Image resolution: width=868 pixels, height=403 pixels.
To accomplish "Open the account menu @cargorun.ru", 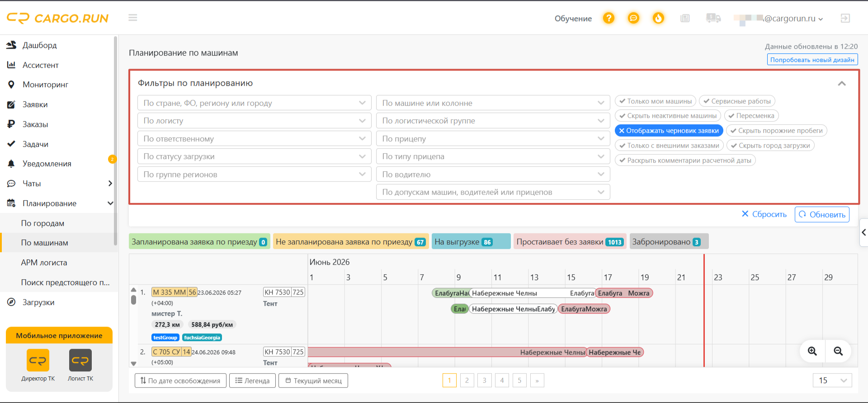I will pos(778,19).
